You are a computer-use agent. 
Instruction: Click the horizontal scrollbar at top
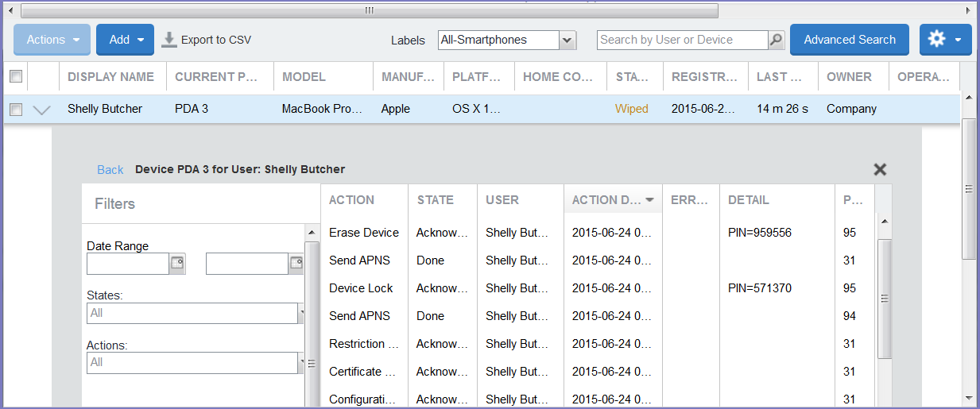[x=369, y=10]
